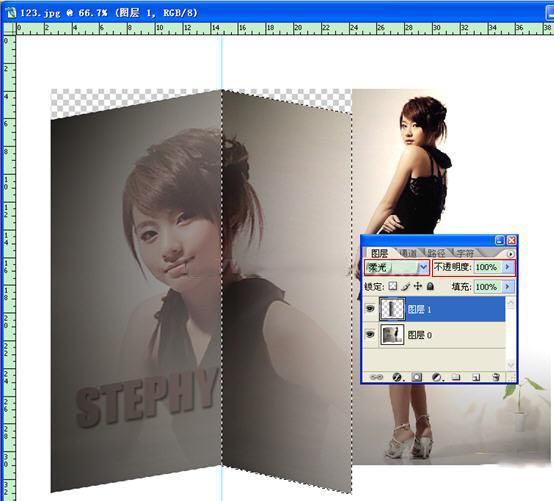Open the 柔光 blend mode dropdown
This screenshot has height=501, width=554.
[x=397, y=267]
